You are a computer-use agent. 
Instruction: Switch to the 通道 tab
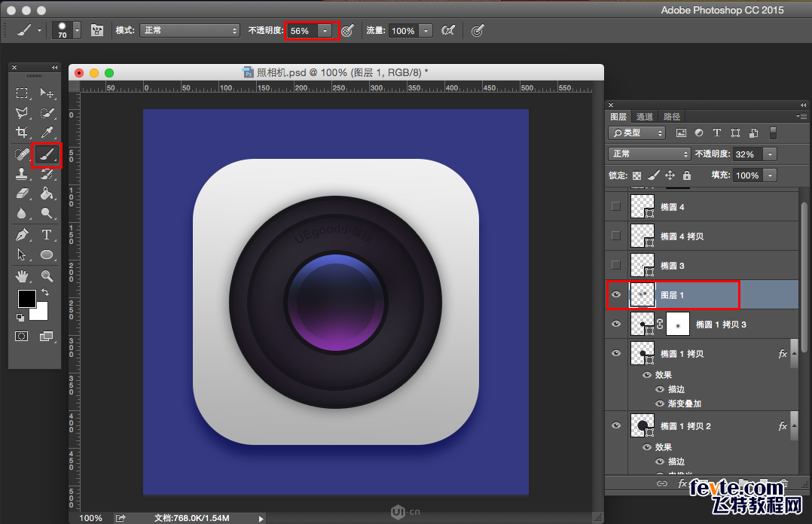645,117
